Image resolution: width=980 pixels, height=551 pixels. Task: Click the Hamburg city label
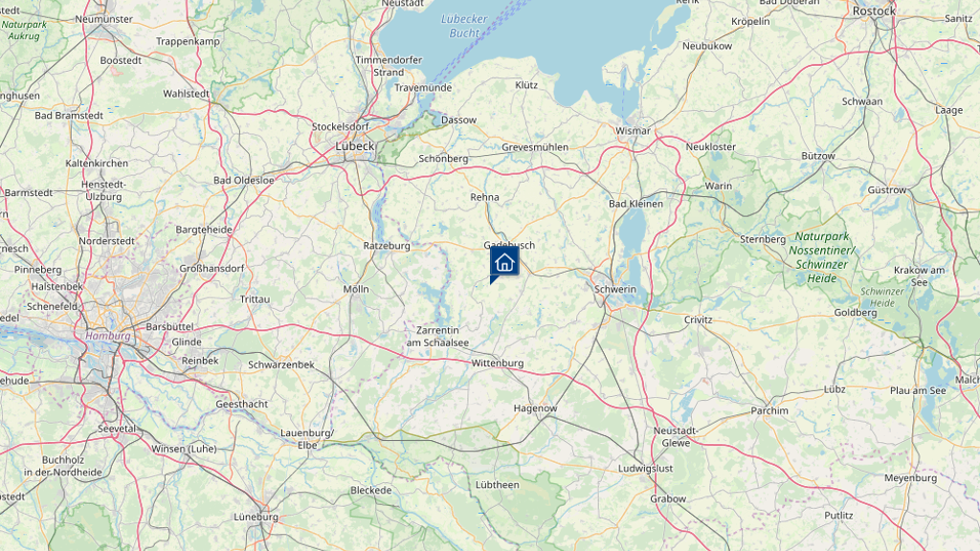tap(107, 336)
